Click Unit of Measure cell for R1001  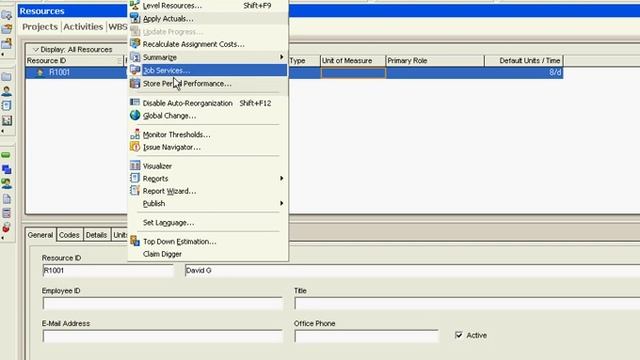pos(353,73)
